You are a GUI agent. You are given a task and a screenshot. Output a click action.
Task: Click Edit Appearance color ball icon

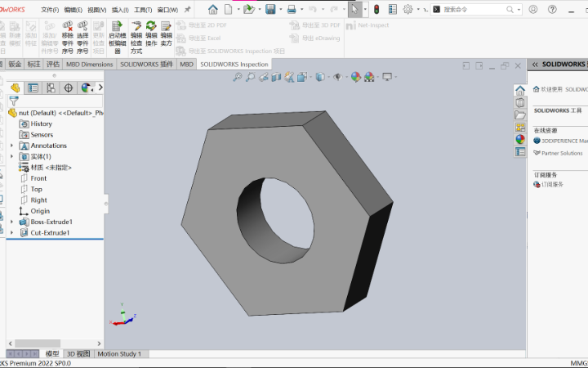click(x=355, y=77)
